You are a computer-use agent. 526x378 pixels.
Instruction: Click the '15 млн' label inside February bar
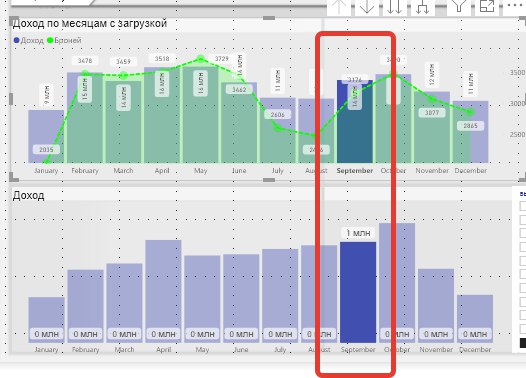pos(85,89)
